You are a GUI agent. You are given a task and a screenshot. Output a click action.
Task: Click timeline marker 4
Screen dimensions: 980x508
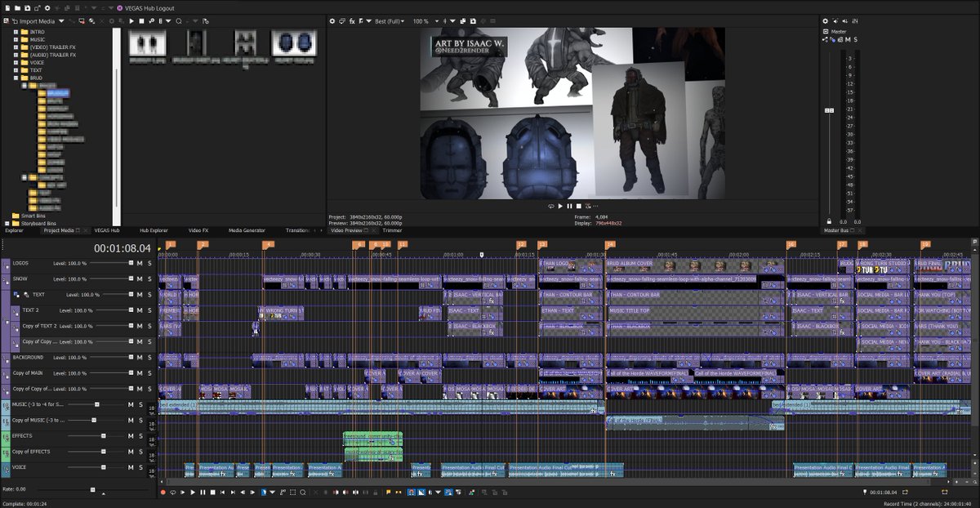point(268,245)
